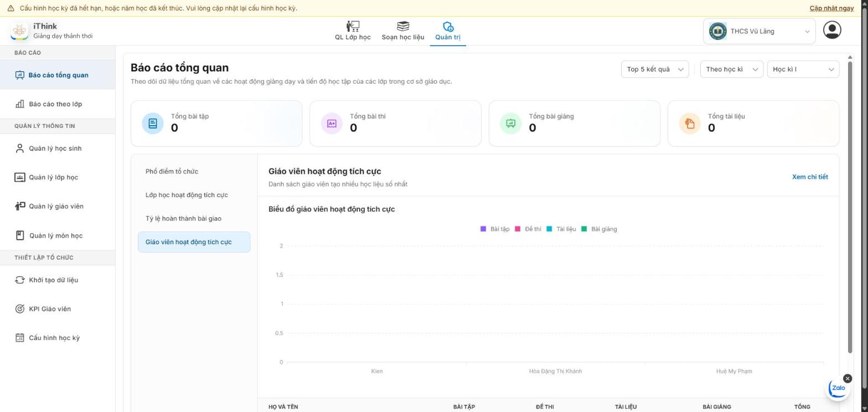The image size is (868, 412).
Task: Click the KPI Giáo viên target icon
Action: click(x=20, y=309)
